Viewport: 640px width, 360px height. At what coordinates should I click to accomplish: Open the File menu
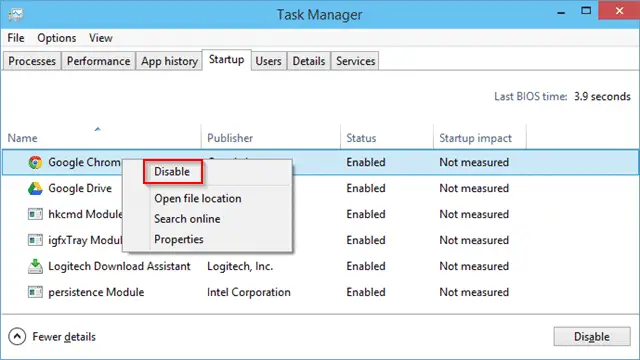point(16,38)
